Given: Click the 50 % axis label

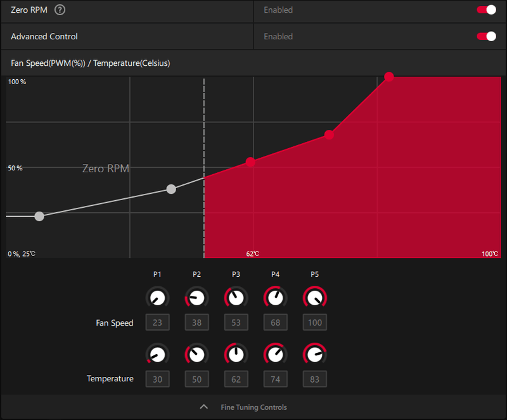Looking at the screenshot, I should (15, 168).
